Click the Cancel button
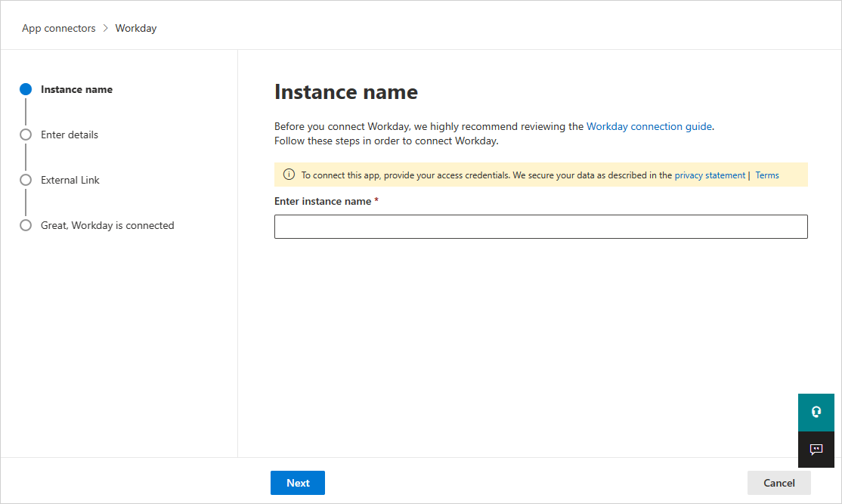Image resolution: width=842 pixels, height=504 pixels. pyautogui.click(x=779, y=482)
